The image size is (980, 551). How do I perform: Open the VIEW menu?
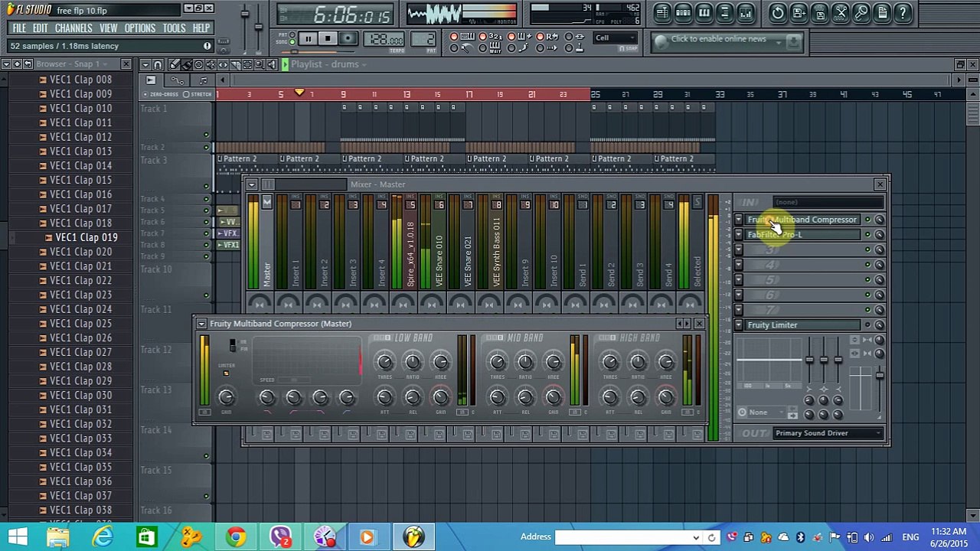coord(108,28)
